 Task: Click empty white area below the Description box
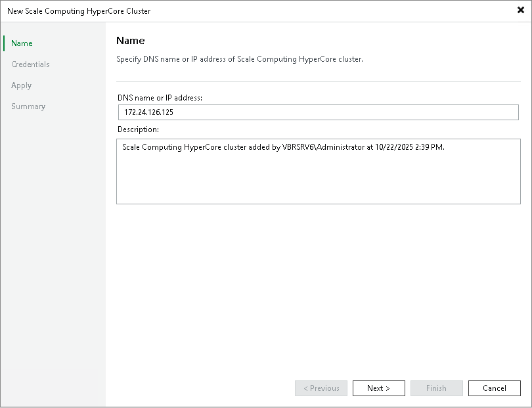[318, 289]
